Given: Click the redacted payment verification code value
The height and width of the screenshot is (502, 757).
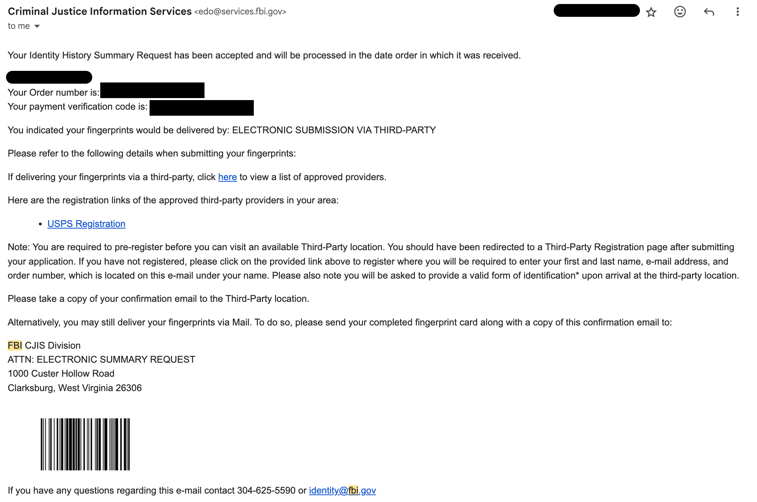Looking at the screenshot, I should click(x=201, y=107).
